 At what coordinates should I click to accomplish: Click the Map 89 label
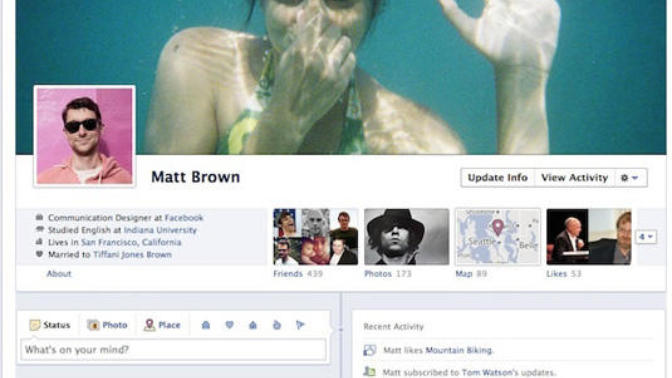pos(471,274)
